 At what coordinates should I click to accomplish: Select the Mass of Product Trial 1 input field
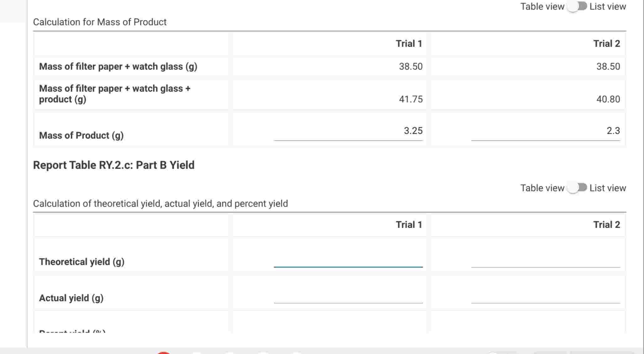[x=348, y=135]
